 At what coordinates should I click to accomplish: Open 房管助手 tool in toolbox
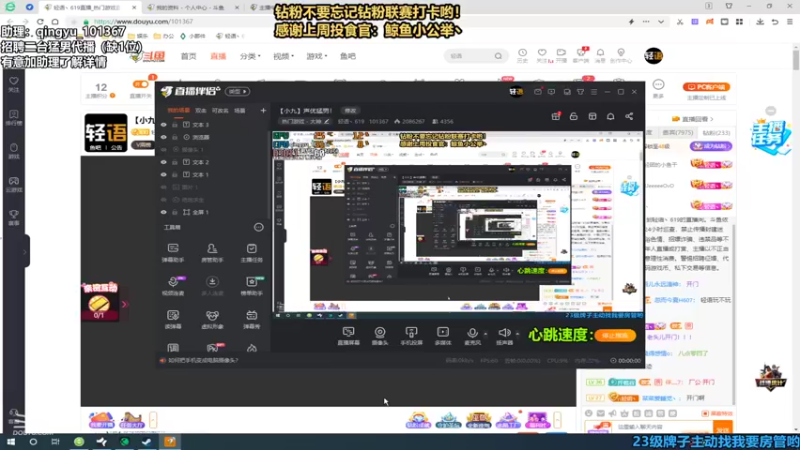click(212, 253)
